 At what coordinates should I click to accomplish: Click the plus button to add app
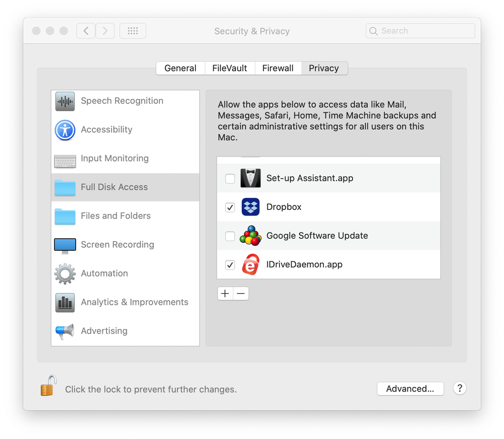[x=225, y=294]
